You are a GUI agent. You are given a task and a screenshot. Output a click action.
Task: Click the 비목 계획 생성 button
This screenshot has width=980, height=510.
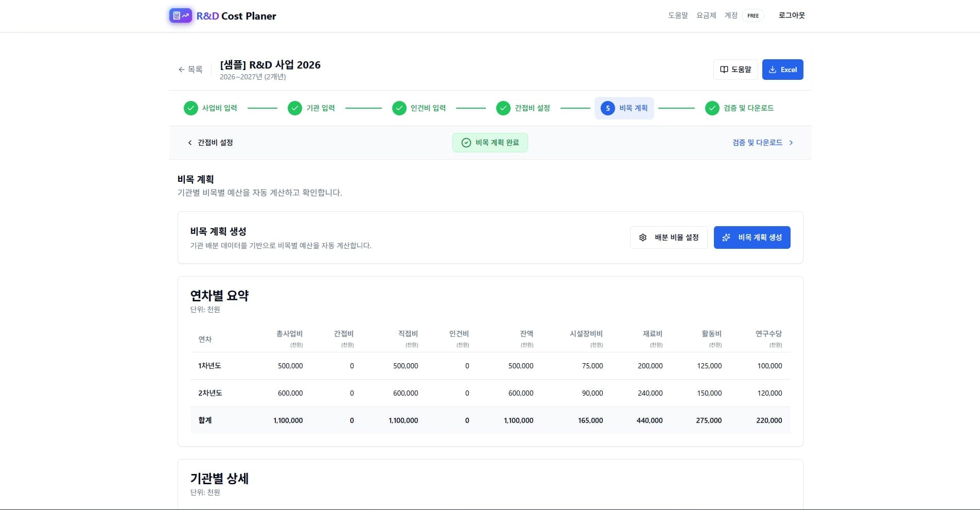point(752,237)
